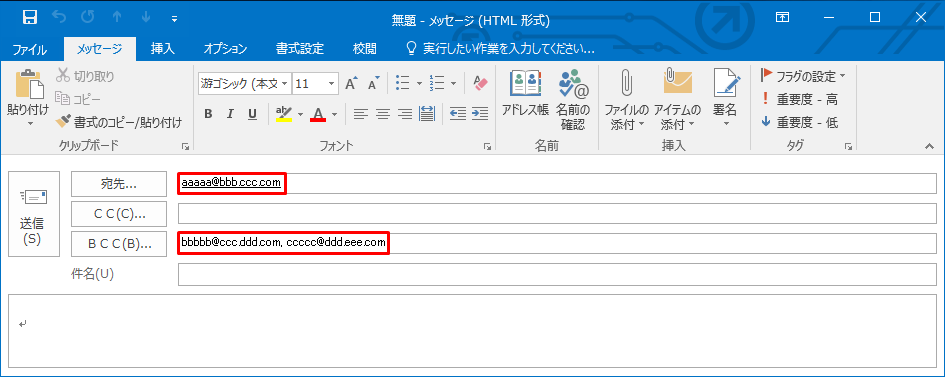Open the font name combo box 游ゴシック

pos(244,84)
